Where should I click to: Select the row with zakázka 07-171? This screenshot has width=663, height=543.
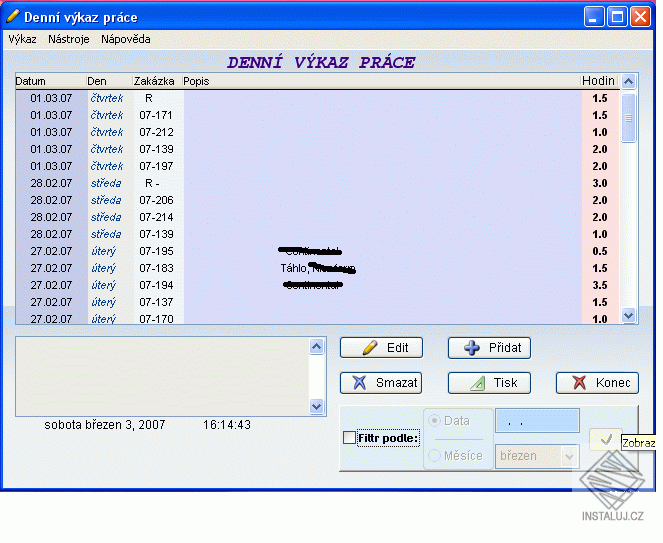pos(318,115)
